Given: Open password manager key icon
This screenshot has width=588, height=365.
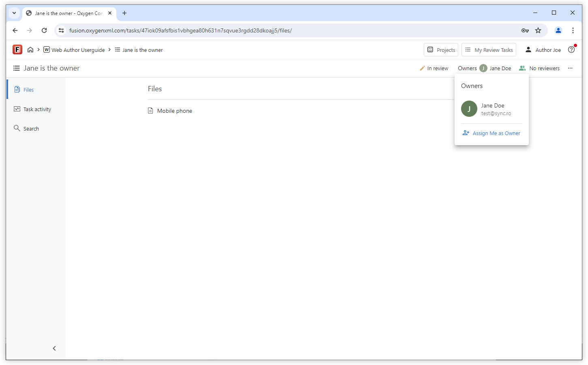Looking at the screenshot, I should click(x=525, y=30).
